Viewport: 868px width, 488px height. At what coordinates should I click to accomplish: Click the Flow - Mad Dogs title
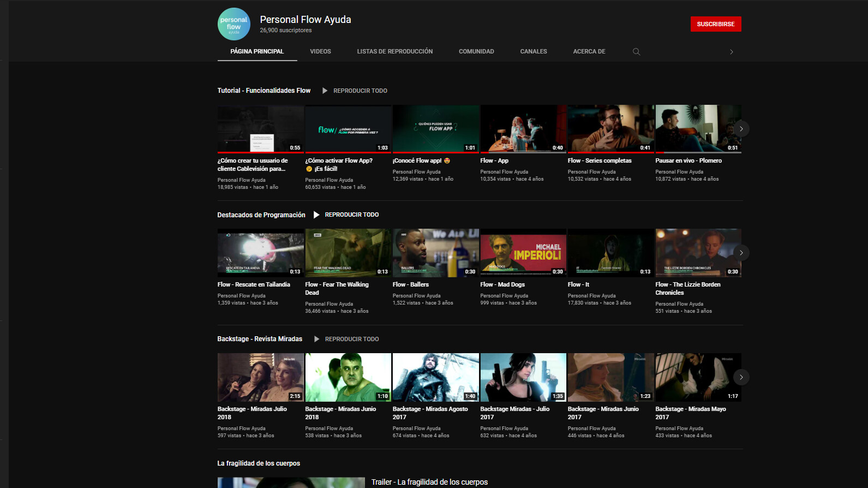pos(502,284)
